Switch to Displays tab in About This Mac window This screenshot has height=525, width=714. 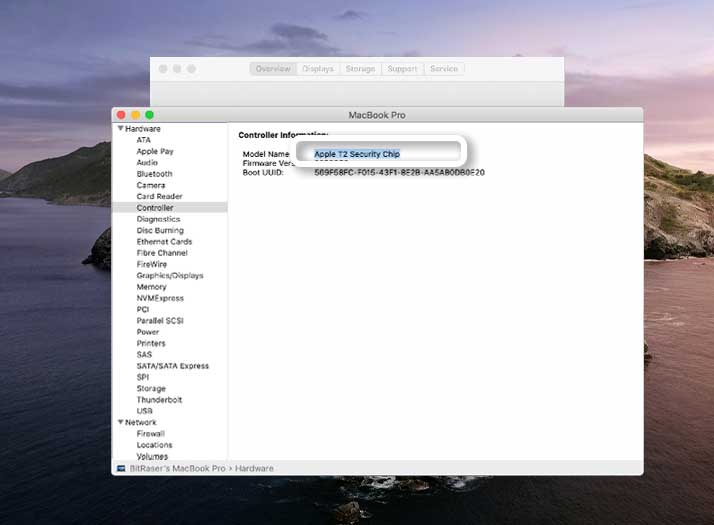click(318, 69)
